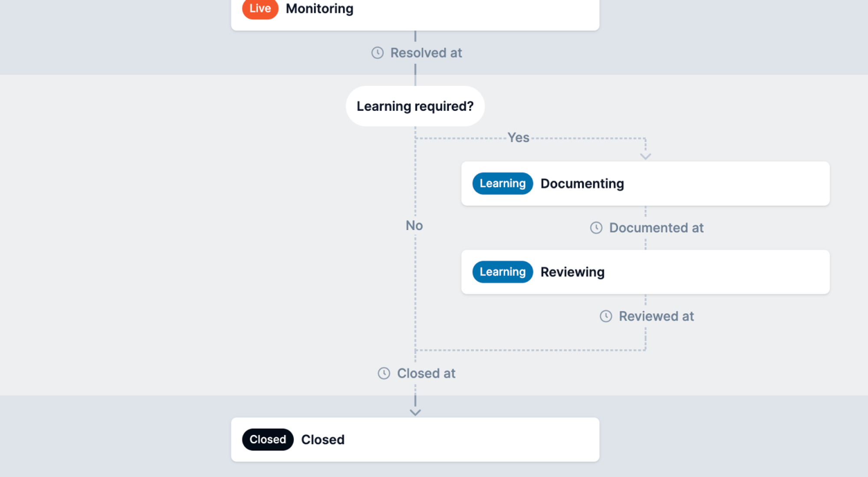Click the Documented at timestamp label
868x477 pixels.
656,228
